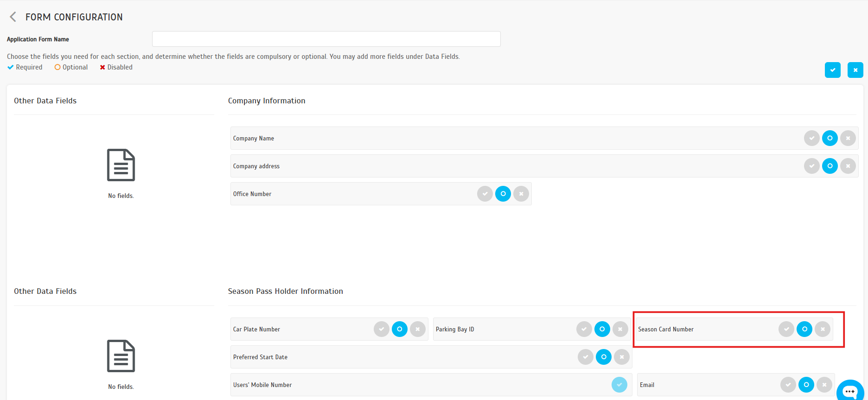
Task: Set Car Plate Number as required
Action: pos(381,329)
